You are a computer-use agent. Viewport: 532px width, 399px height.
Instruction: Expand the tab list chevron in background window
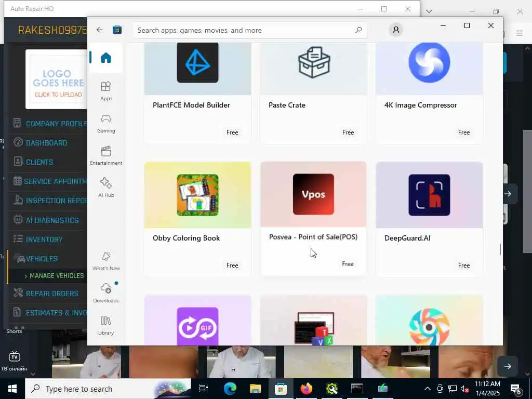click(x=429, y=11)
